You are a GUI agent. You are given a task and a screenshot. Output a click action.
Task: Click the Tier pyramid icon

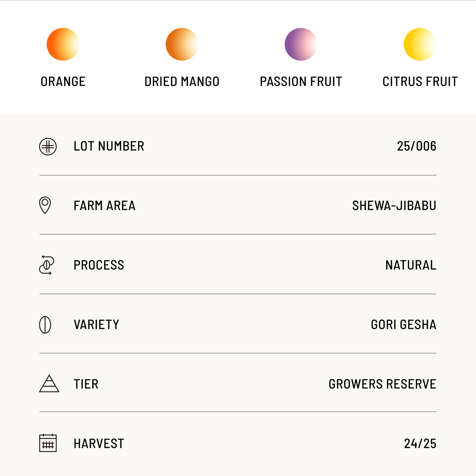49,384
